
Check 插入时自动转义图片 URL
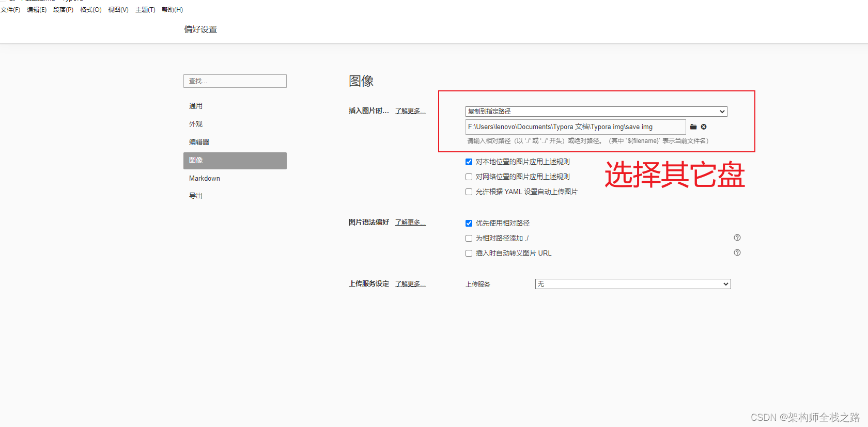(x=469, y=254)
